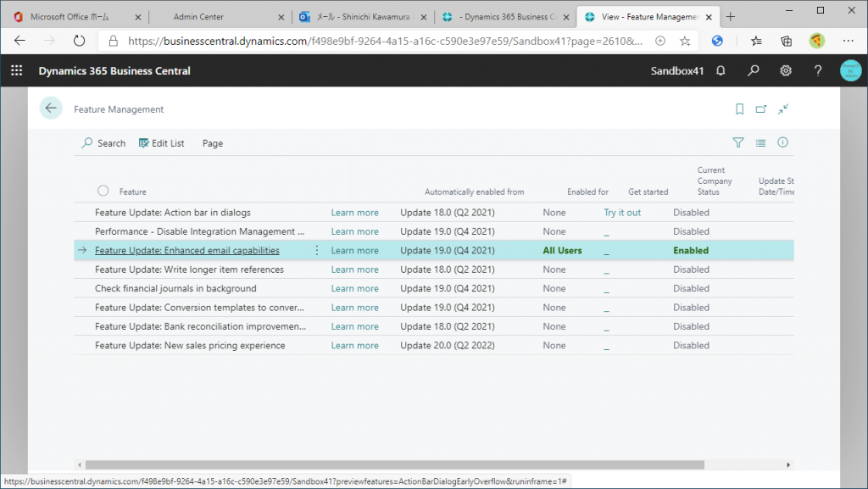Collapse the page view
868x489 pixels.
[x=782, y=109]
